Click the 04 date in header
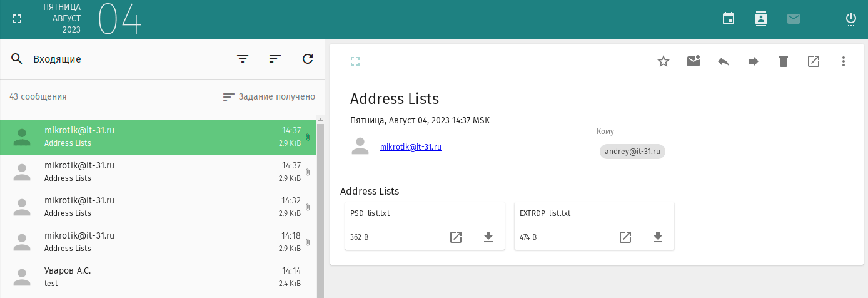 (120, 19)
